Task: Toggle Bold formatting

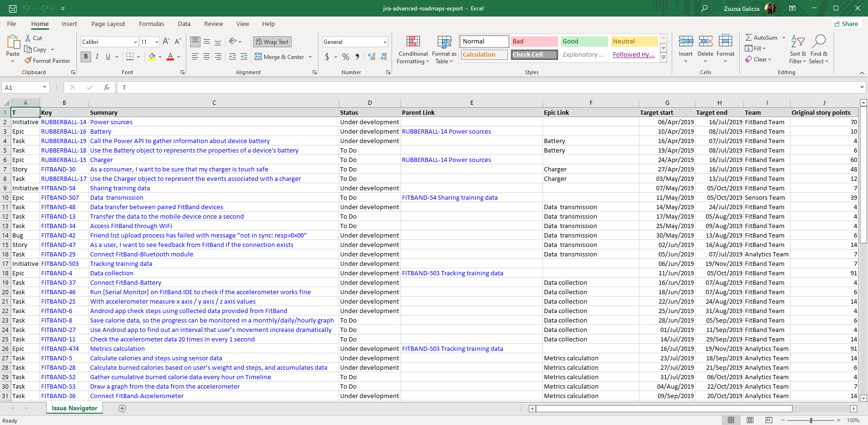Action: [x=86, y=57]
